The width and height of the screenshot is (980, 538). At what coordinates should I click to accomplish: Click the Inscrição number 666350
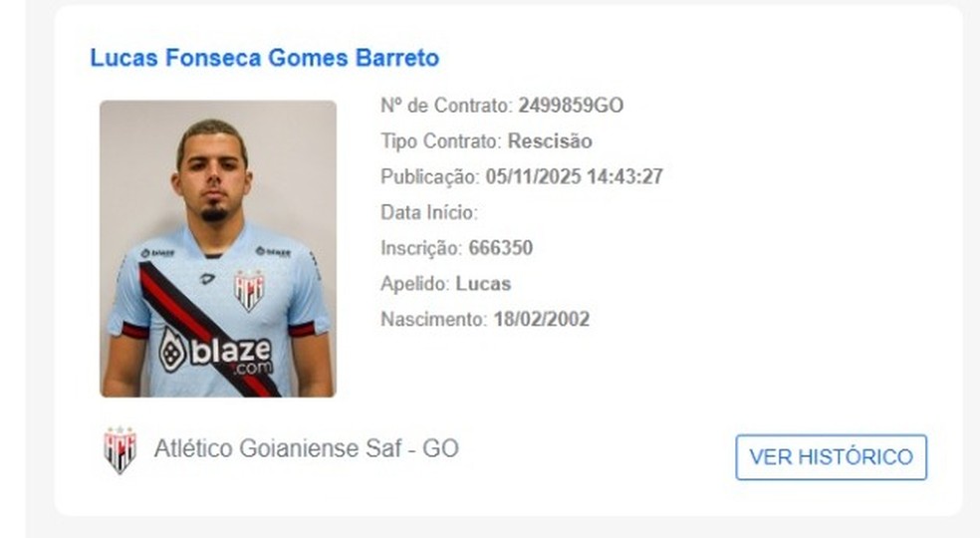501,248
